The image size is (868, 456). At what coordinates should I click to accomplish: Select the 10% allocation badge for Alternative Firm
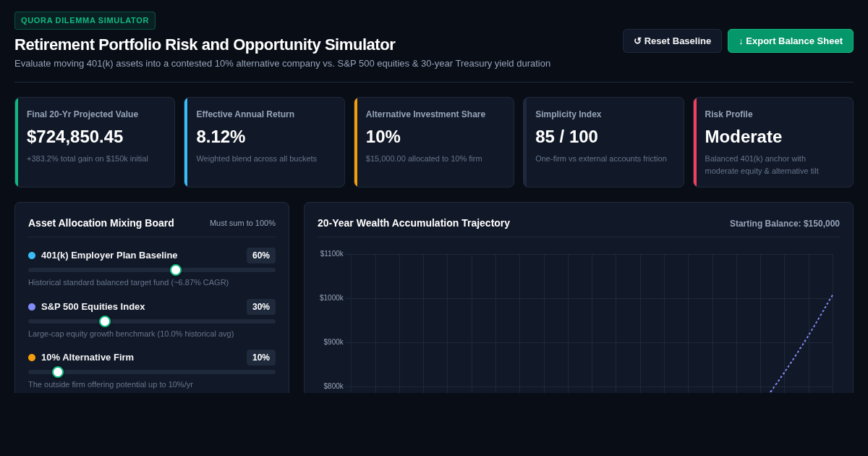261,358
